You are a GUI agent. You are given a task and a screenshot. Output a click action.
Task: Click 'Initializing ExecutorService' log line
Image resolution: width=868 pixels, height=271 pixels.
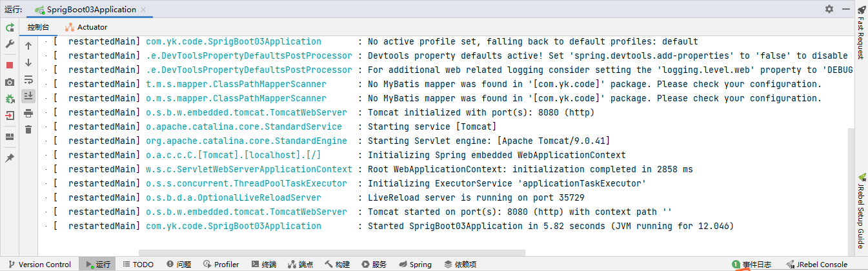[x=507, y=183]
